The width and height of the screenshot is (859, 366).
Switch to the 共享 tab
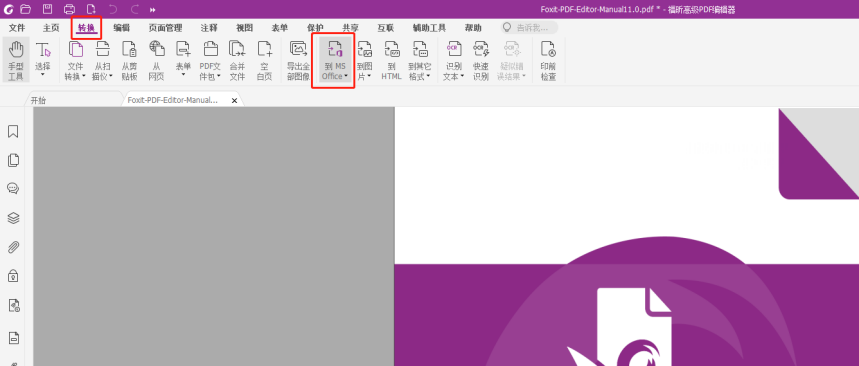click(x=351, y=28)
